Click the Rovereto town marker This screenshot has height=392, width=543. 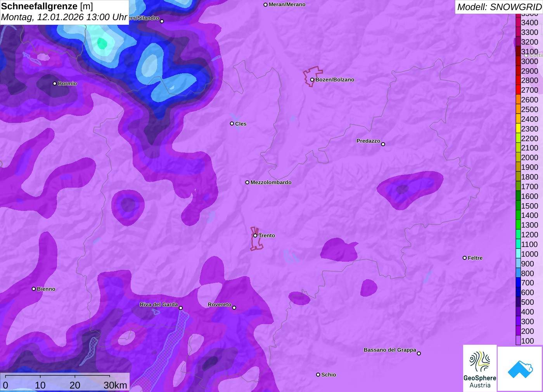pyautogui.click(x=234, y=308)
